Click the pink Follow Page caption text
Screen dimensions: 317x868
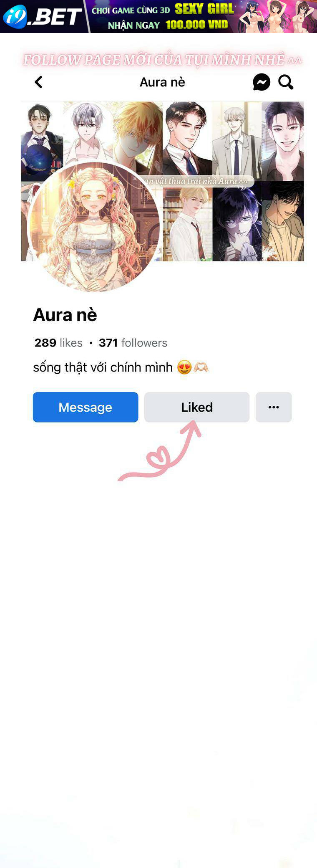[162, 60]
